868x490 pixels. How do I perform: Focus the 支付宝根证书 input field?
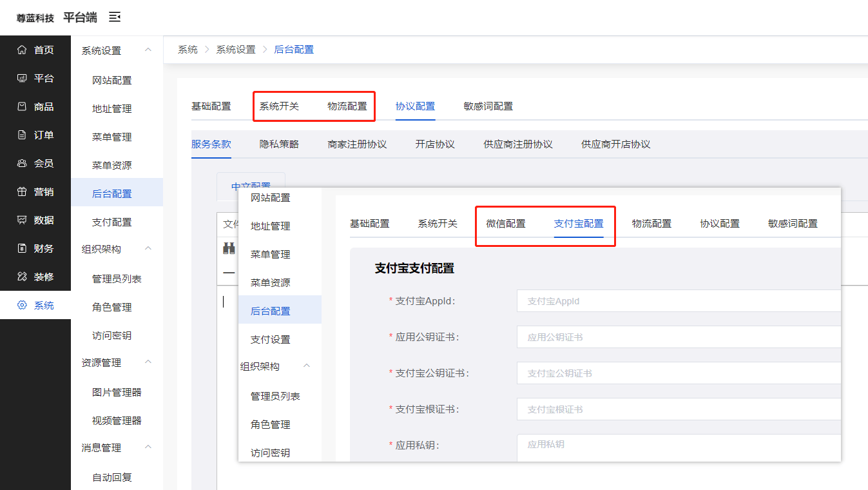679,409
